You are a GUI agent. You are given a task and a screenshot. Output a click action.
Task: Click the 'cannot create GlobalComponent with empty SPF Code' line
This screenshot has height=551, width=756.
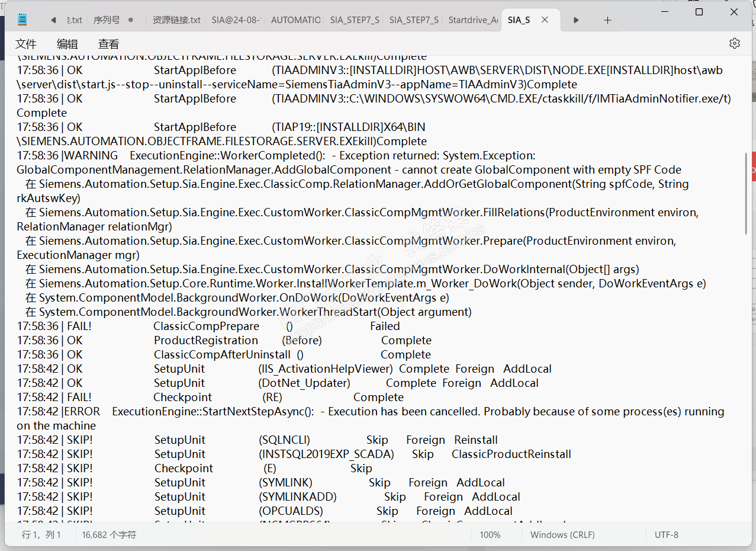tap(349, 170)
